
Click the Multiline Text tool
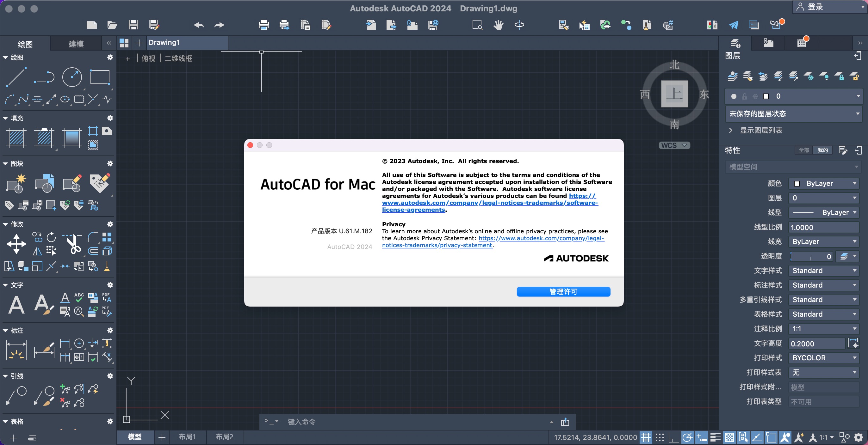click(16, 305)
